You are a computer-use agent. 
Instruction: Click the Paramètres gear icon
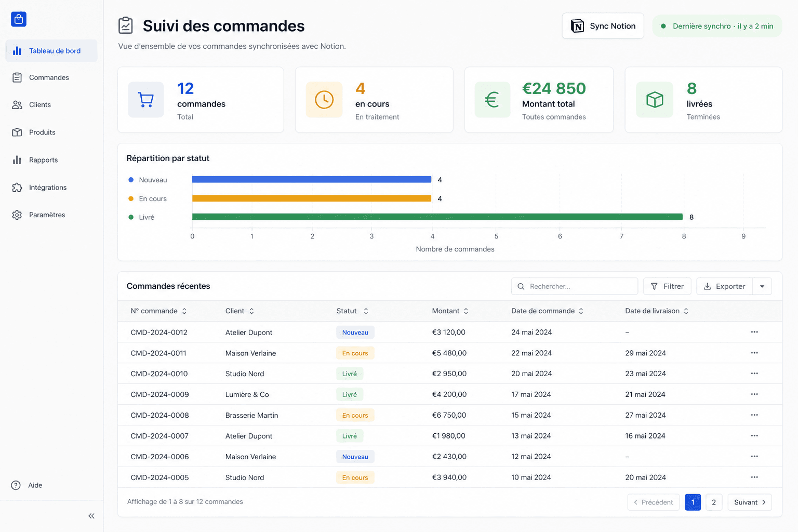[17, 215]
